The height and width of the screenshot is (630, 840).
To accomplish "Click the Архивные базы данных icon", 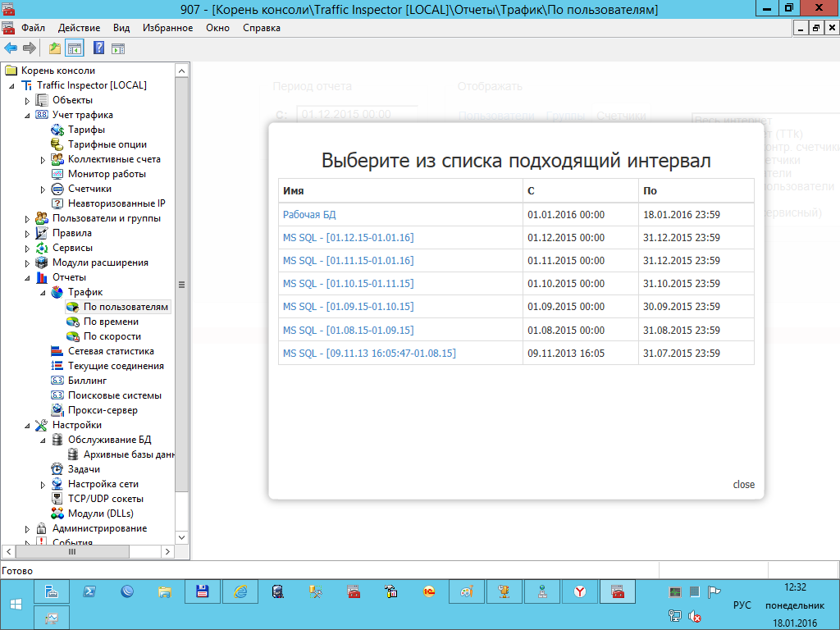I will click(x=73, y=454).
